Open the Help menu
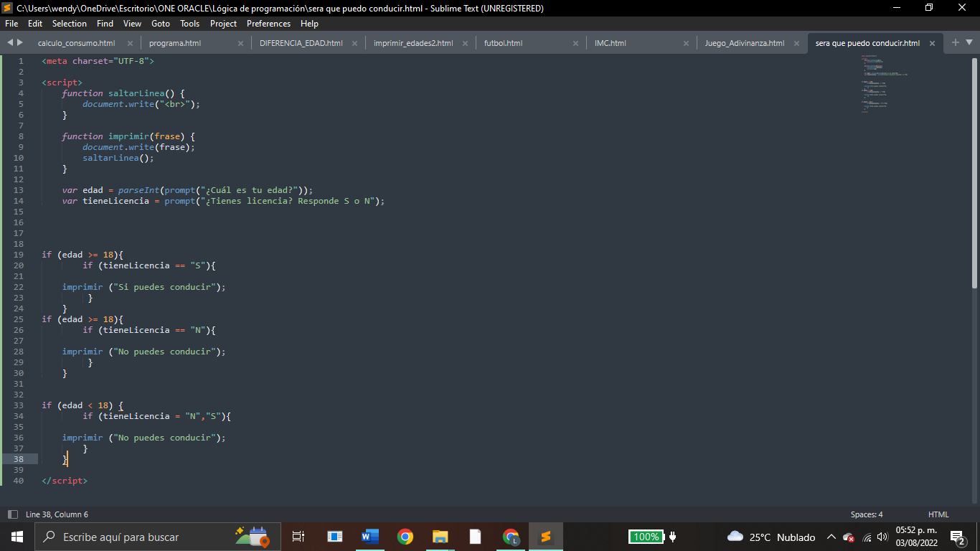980x551 pixels. tap(309, 24)
